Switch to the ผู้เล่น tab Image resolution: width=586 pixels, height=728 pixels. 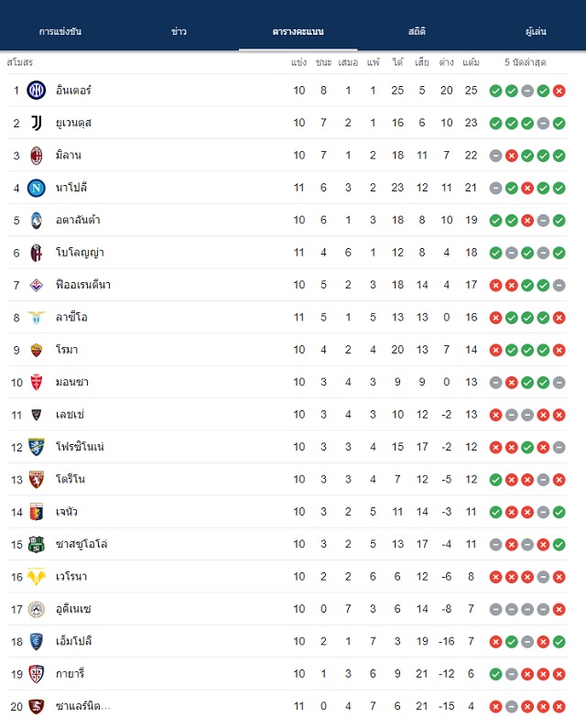pos(536,31)
